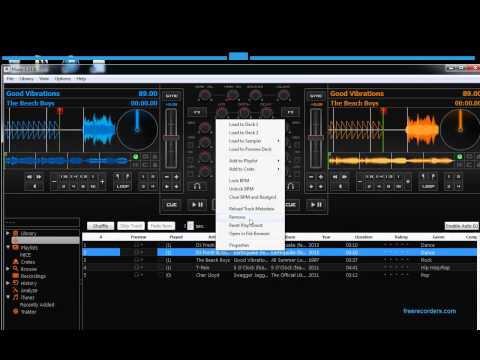Halve Deck 1 beatloop with minus
The height and width of the screenshot is (360, 480).
click(54, 182)
